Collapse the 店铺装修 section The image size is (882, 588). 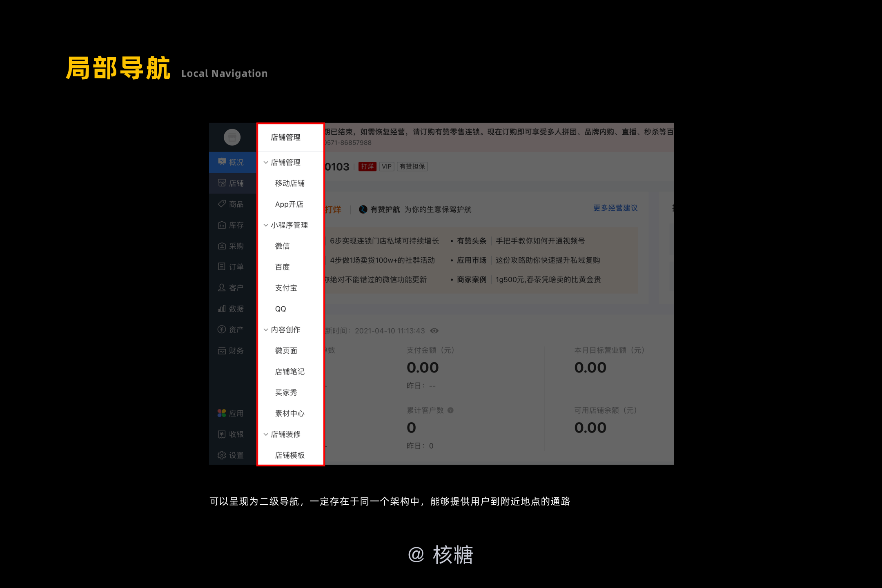tap(266, 434)
